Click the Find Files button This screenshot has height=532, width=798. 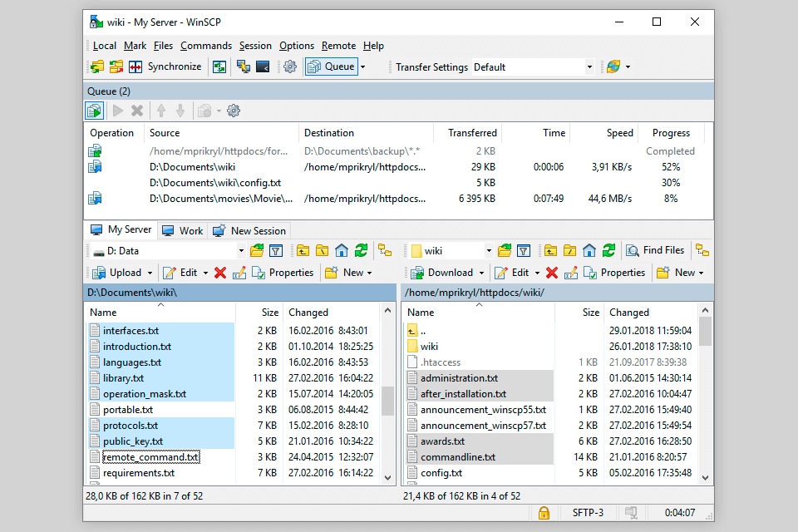[655, 250]
